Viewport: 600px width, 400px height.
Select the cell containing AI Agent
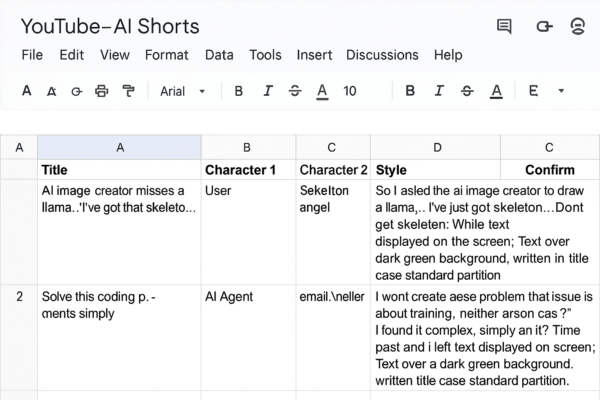coord(248,337)
